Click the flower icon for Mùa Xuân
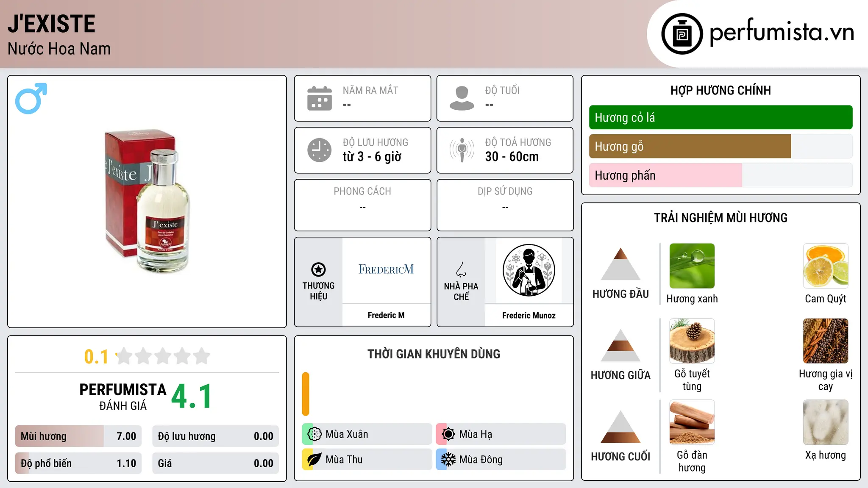This screenshot has height=488, width=868. tap(314, 434)
